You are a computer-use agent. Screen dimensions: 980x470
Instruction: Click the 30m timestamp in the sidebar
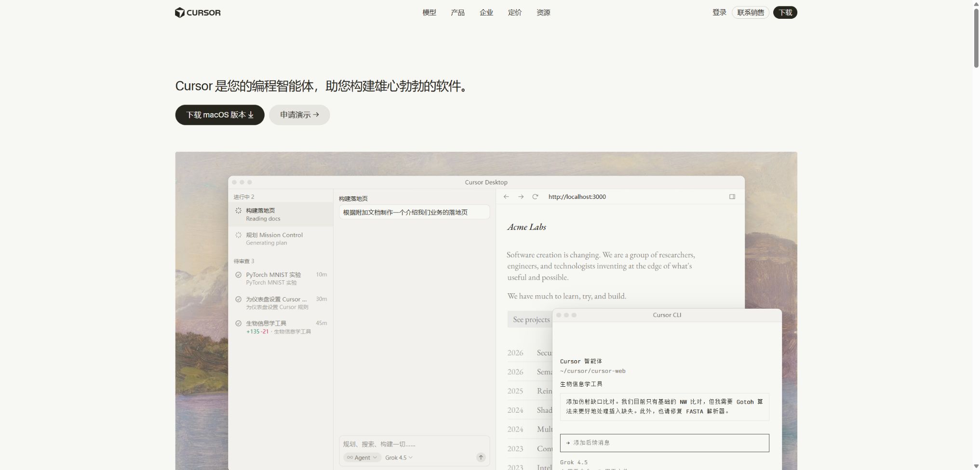(x=322, y=299)
